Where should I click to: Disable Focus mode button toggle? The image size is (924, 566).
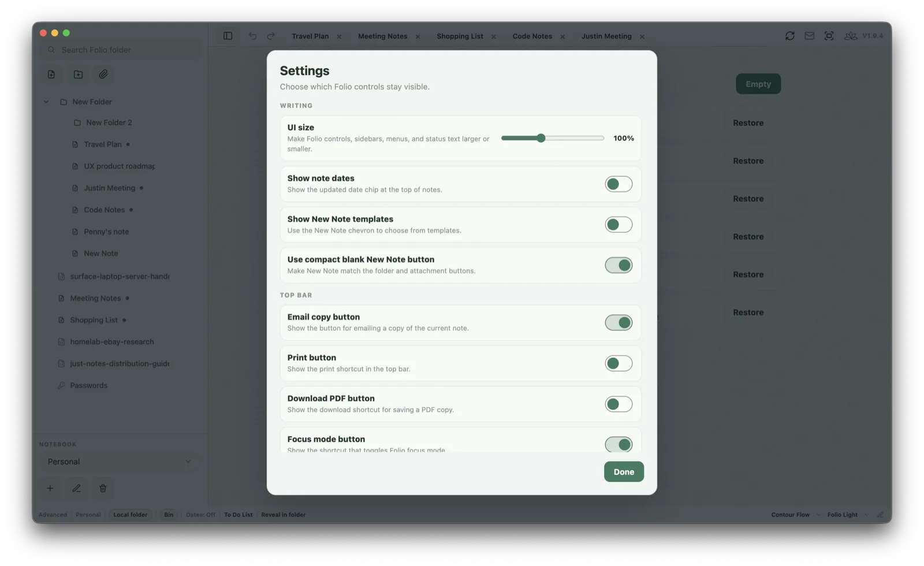click(x=619, y=444)
